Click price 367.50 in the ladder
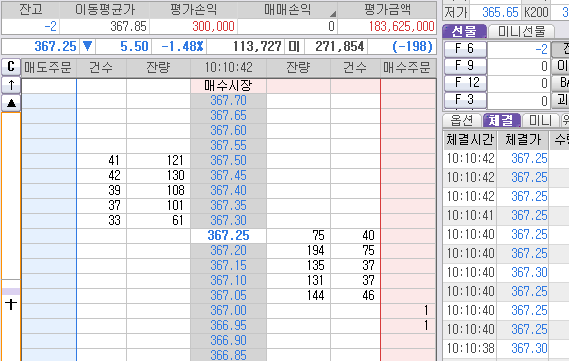The height and width of the screenshot is (361, 569). pos(228,160)
